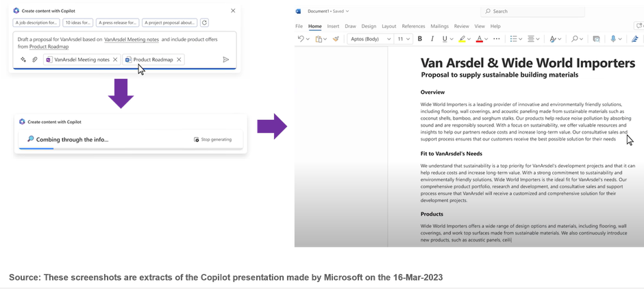
Task: Click the Word icon on Product Roadmap chip
Action: tap(129, 60)
